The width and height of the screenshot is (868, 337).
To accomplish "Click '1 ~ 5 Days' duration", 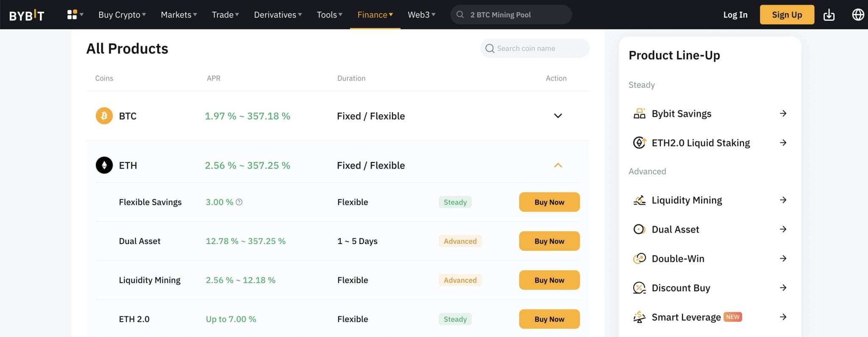I will [x=357, y=242].
